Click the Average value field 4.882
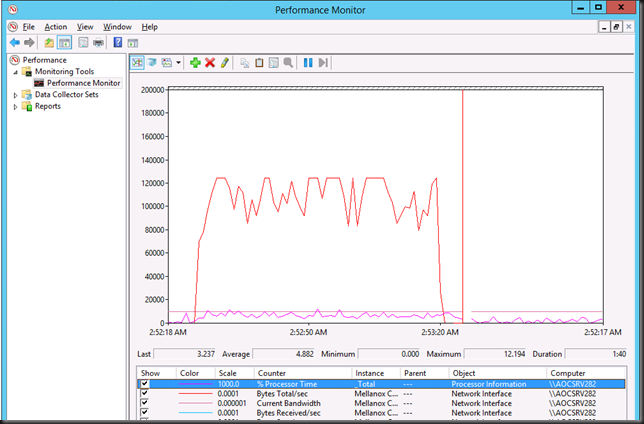This screenshot has height=424, width=644. click(x=284, y=354)
